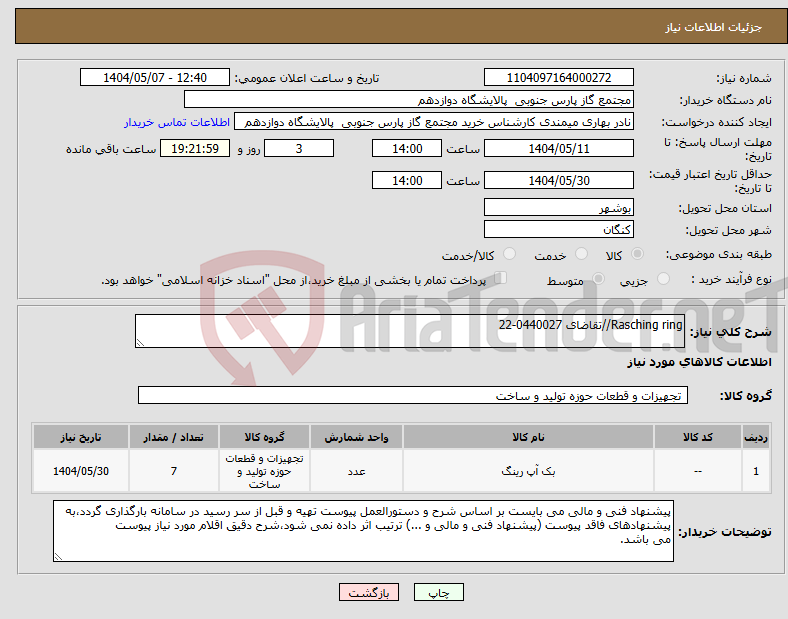
Task: Click the item name cell بک آپ رینگ
Action: (x=528, y=471)
